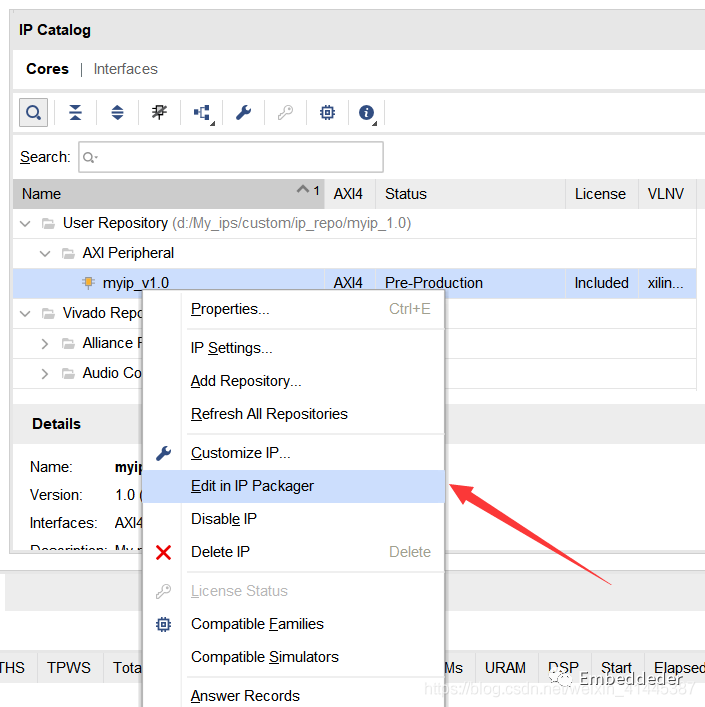The width and height of the screenshot is (705, 707).
Task: Click the wrench Customize IP toolbar icon
Action: click(243, 113)
